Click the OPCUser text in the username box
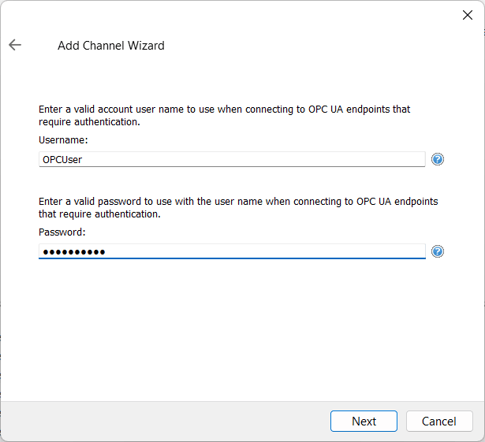Image resolution: width=485 pixels, height=442 pixels. coord(62,160)
